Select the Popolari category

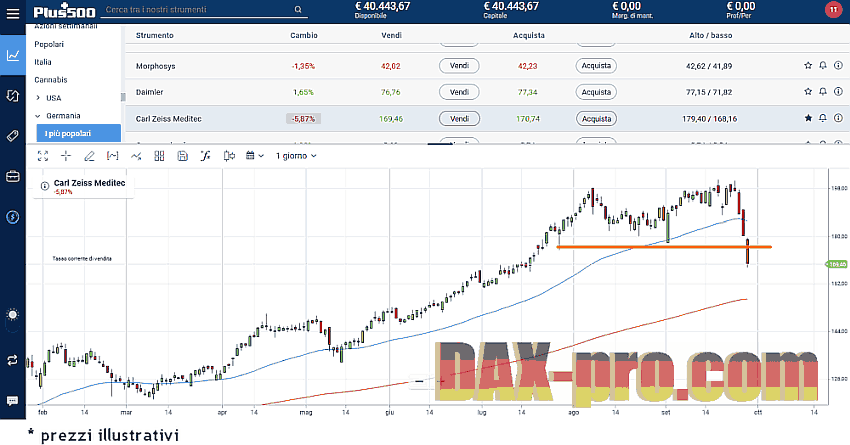(49, 44)
